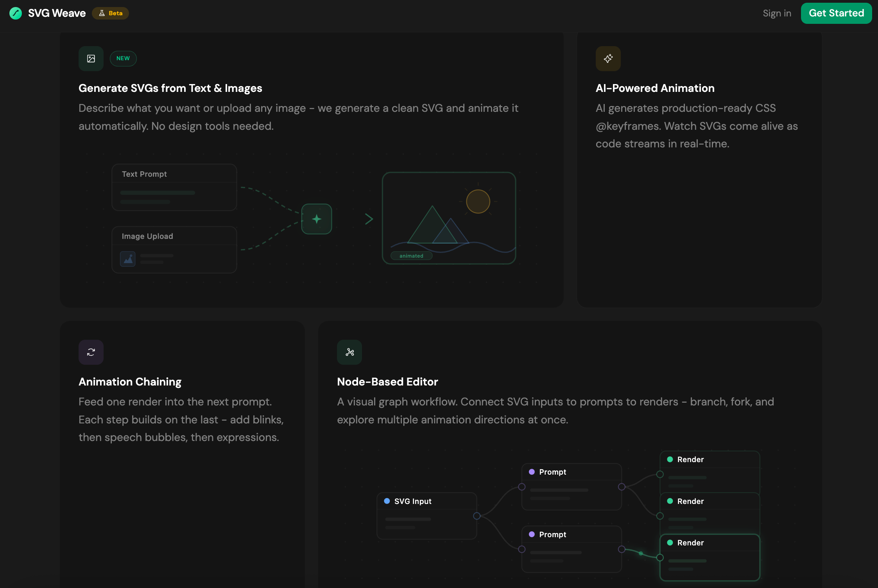Image resolution: width=878 pixels, height=588 pixels.
Task: Select the Text Prompt card
Action: click(174, 187)
